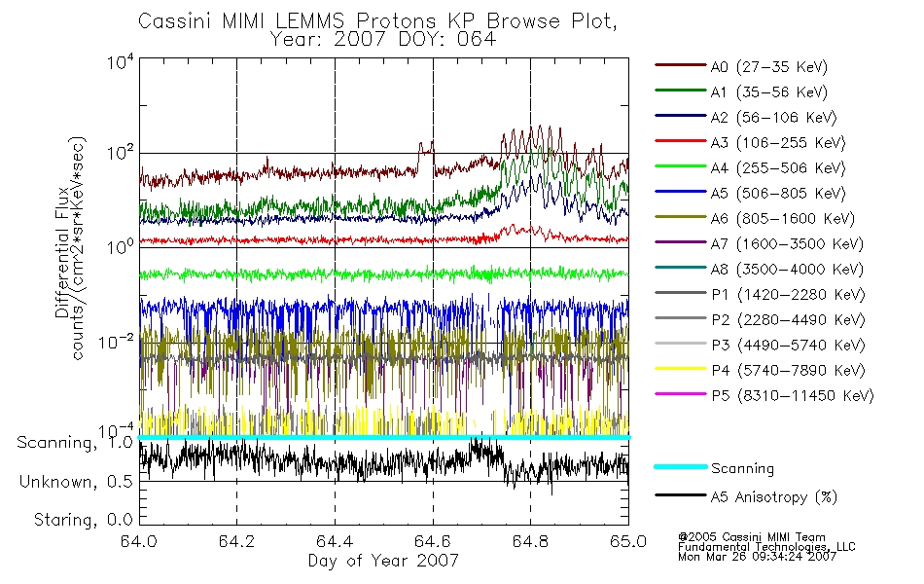This screenshot has width=924, height=584.
Task: Click the black A5 Anisotropy legend line
Action: click(681, 495)
